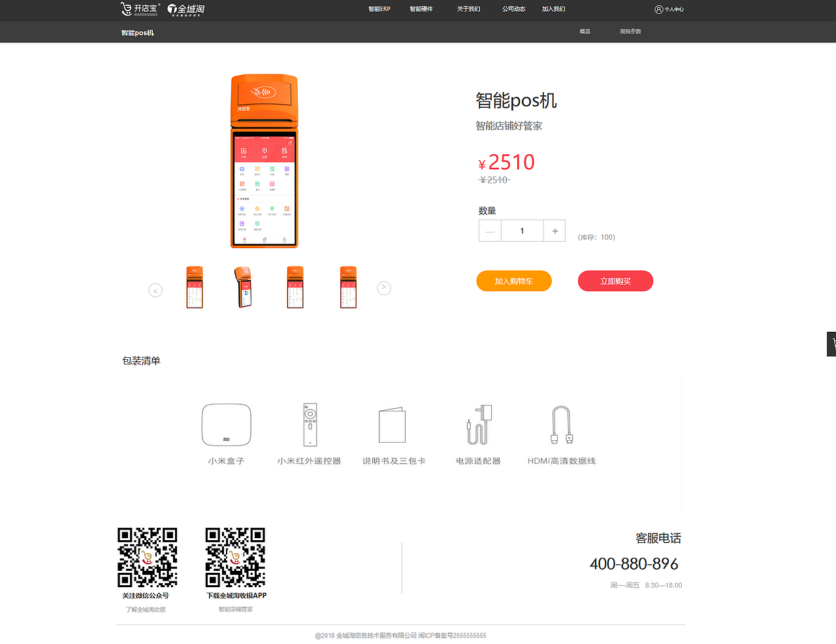Screen dimensions: 836x644
Task: Click the 小米盒子 package item icon
Action: [227, 425]
